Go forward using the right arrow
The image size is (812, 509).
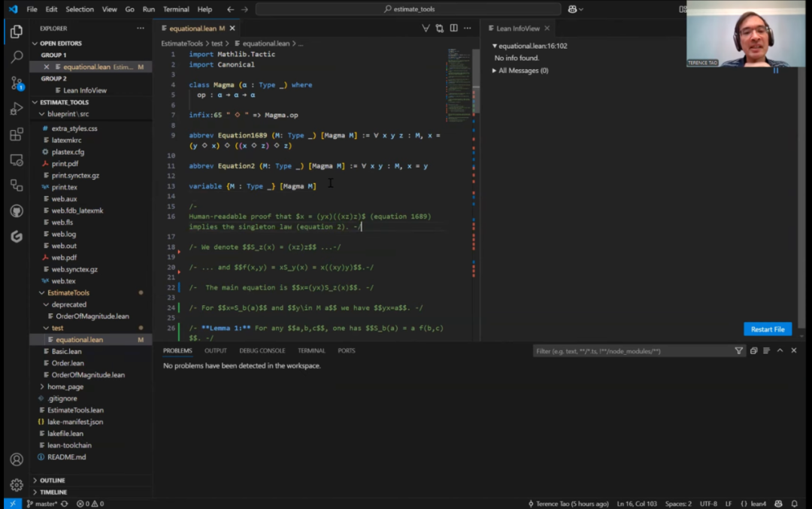click(244, 9)
